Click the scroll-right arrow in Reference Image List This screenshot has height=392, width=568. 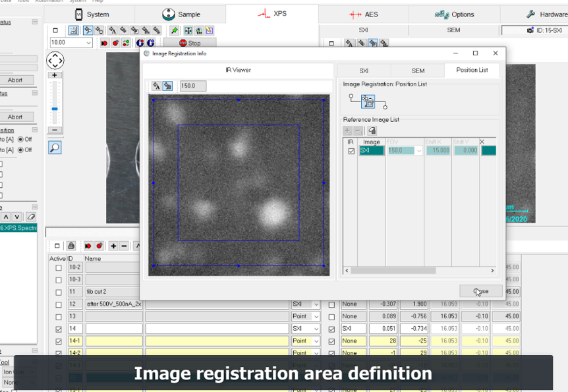tap(492, 271)
